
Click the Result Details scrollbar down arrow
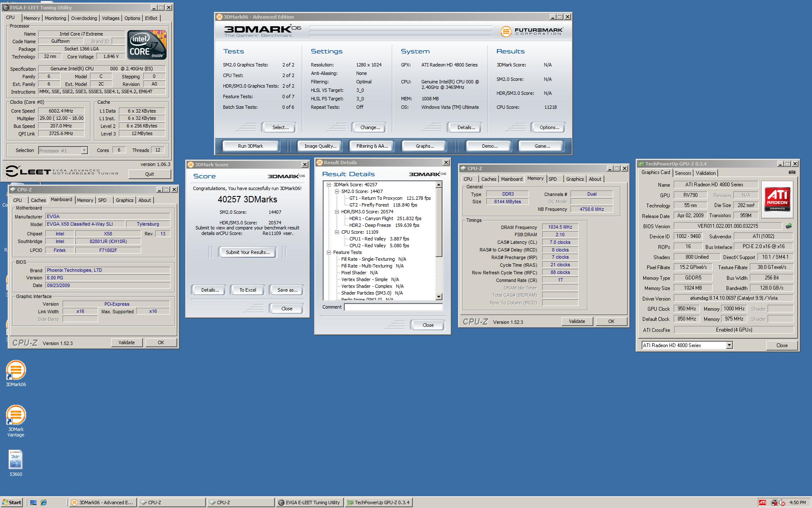point(439,297)
